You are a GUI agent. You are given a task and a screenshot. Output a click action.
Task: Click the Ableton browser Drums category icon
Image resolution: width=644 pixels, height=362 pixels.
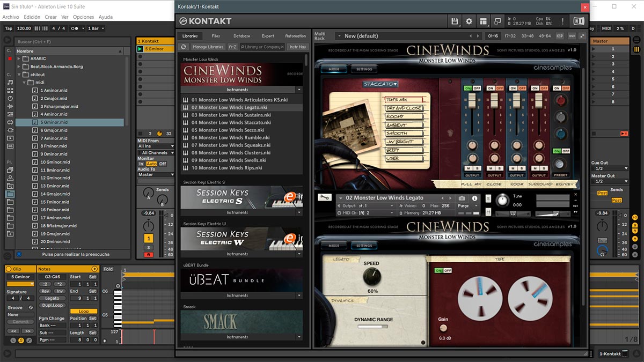(x=10, y=91)
